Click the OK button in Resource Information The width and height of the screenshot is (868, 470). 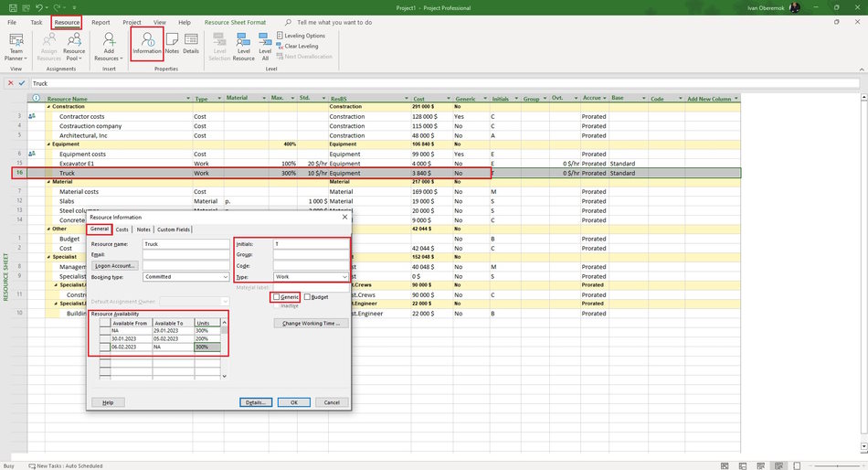coord(294,402)
